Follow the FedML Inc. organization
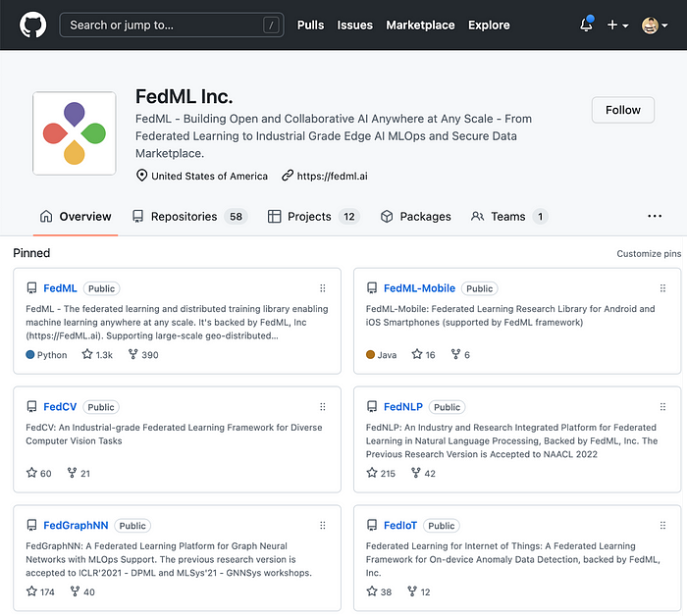Screen dimensions: 687x616 click(x=622, y=110)
